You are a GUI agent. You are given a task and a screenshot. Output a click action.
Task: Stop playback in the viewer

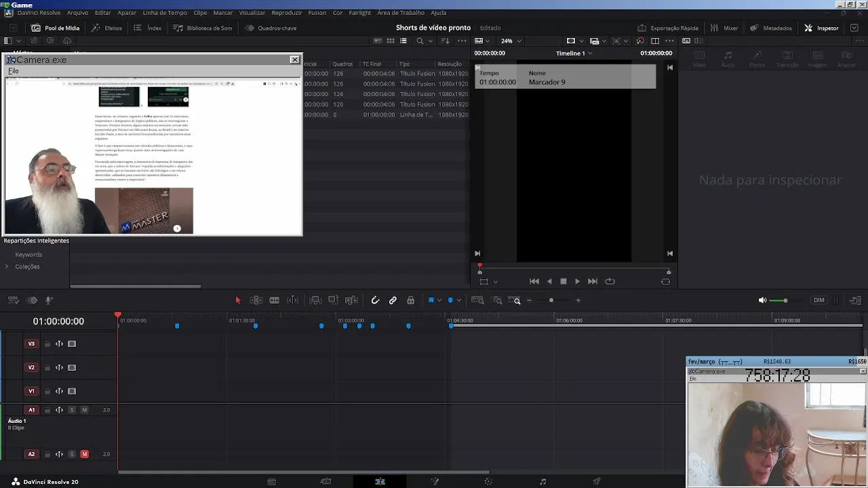[563, 281]
